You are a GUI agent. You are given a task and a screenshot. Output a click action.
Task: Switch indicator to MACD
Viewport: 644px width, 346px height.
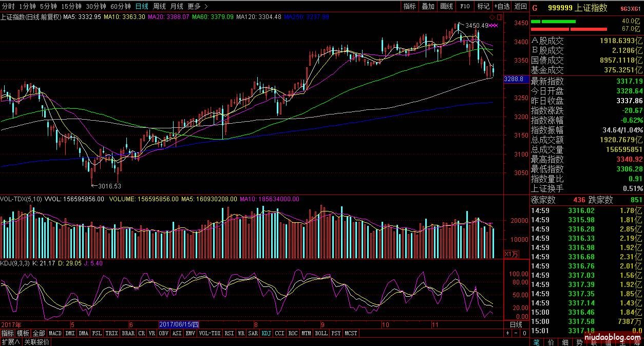pos(55,333)
